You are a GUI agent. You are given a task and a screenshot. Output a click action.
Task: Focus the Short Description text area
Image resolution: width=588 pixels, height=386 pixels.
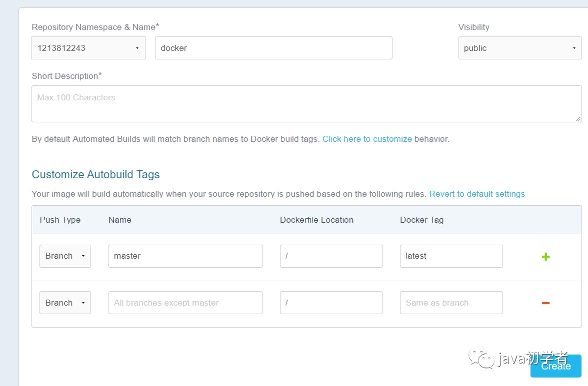306,104
